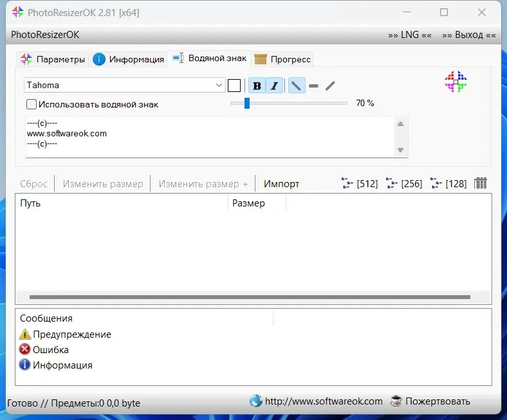Viewport: 507px width, 420px height.
Task: Adjust the 70 % transparency slider
Action: pos(247,103)
